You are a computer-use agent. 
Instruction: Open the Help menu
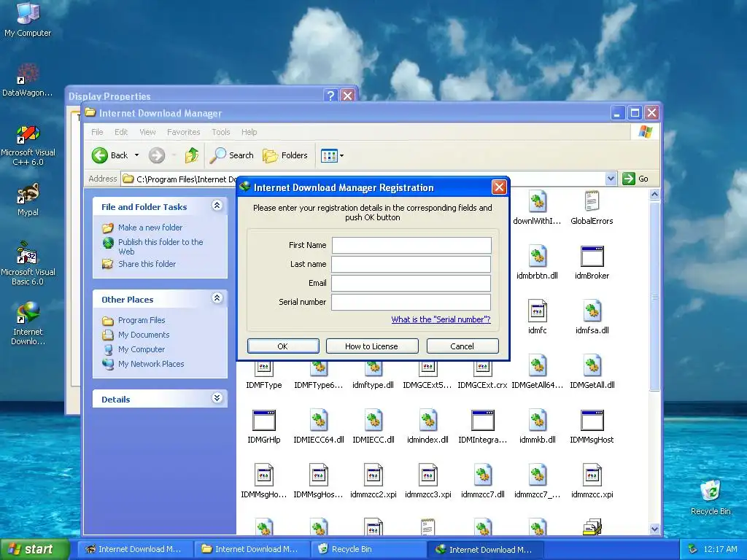tap(249, 132)
